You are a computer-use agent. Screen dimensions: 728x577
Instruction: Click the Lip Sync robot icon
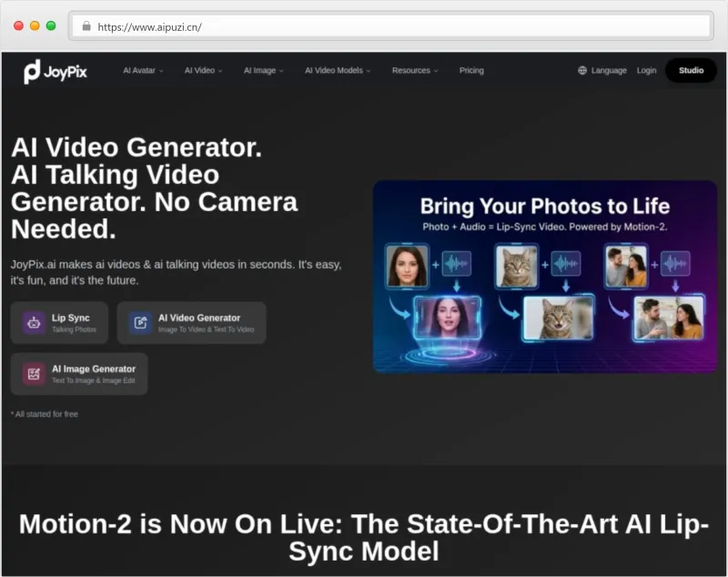pos(34,322)
